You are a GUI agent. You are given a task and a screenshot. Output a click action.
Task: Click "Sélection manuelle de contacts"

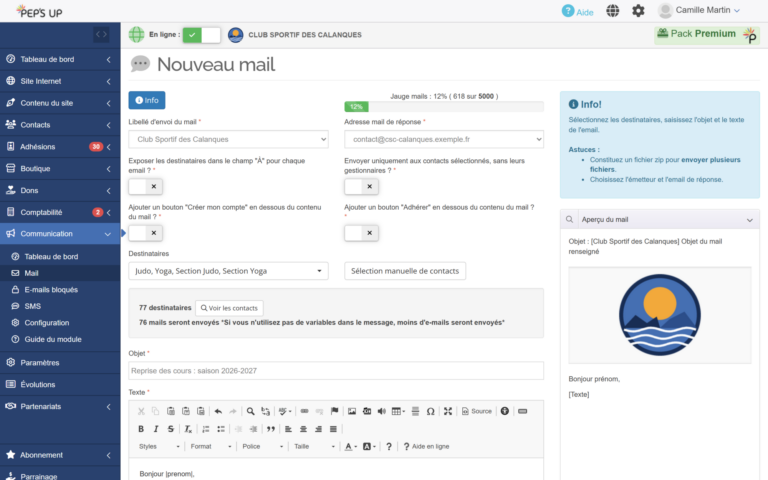click(405, 271)
